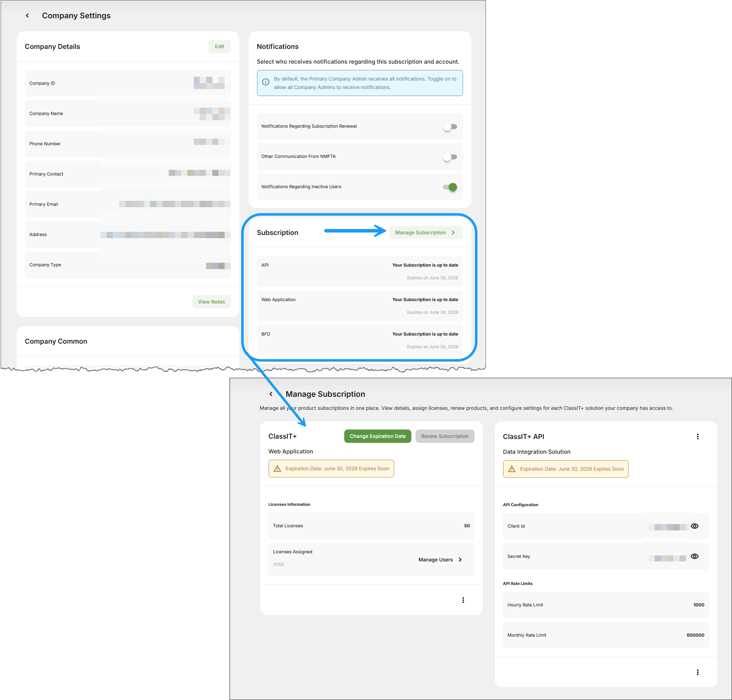Image resolution: width=732 pixels, height=700 pixels.
Task: Click the Primary Email label
Action: click(x=44, y=204)
